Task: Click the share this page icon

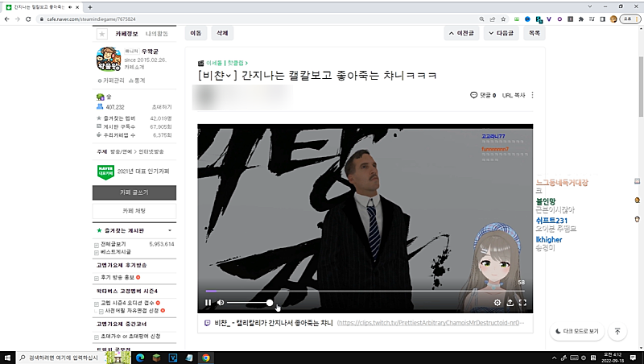Action: coord(492,19)
